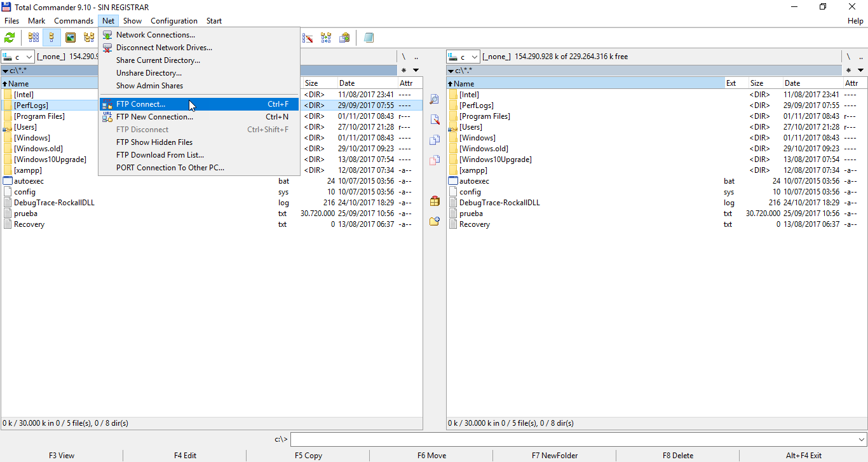868x462 pixels.
Task: Select Show Admin Shares menu entry
Action: click(x=199, y=86)
